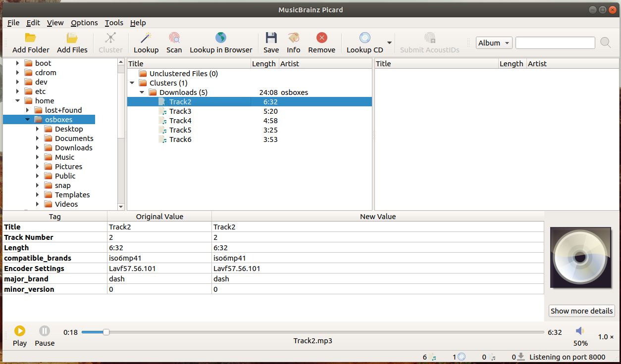Click the Downloads cluster folder icon
The image size is (621, 364).
pos(153,92)
